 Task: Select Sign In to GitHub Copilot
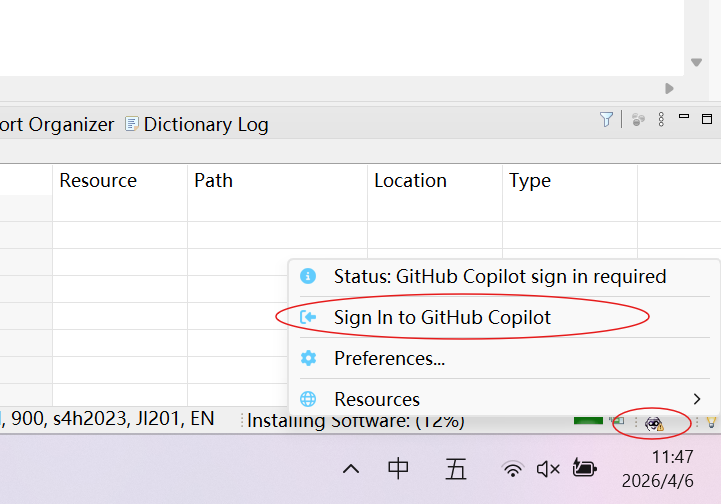442,318
